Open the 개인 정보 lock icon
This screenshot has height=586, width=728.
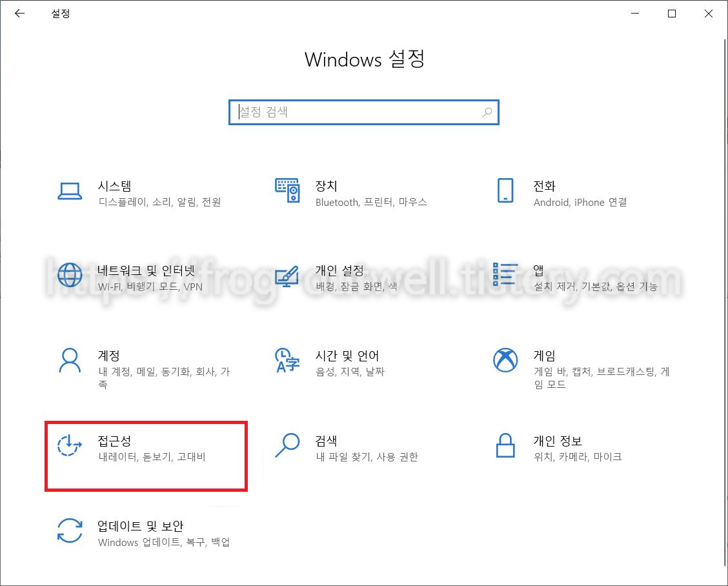click(505, 445)
